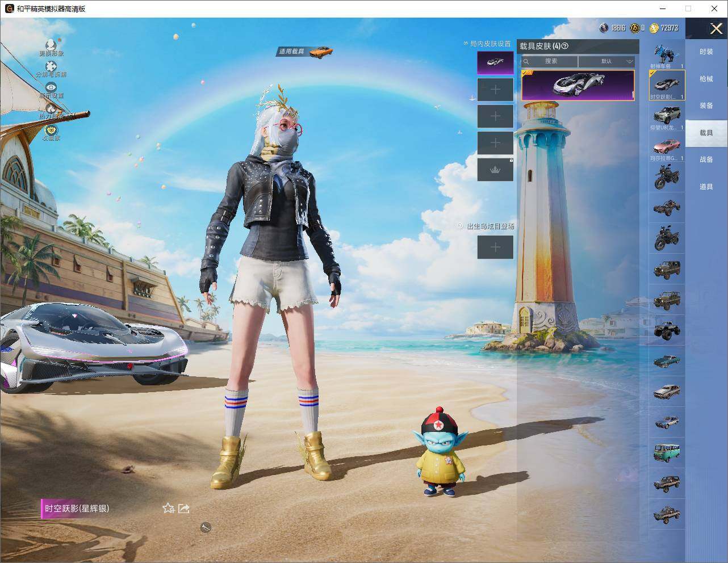Image resolution: width=728 pixels, height=563 pixels.
Task: Add a 出生岛炫目登场 entrance slot
Action: (495, 247)
